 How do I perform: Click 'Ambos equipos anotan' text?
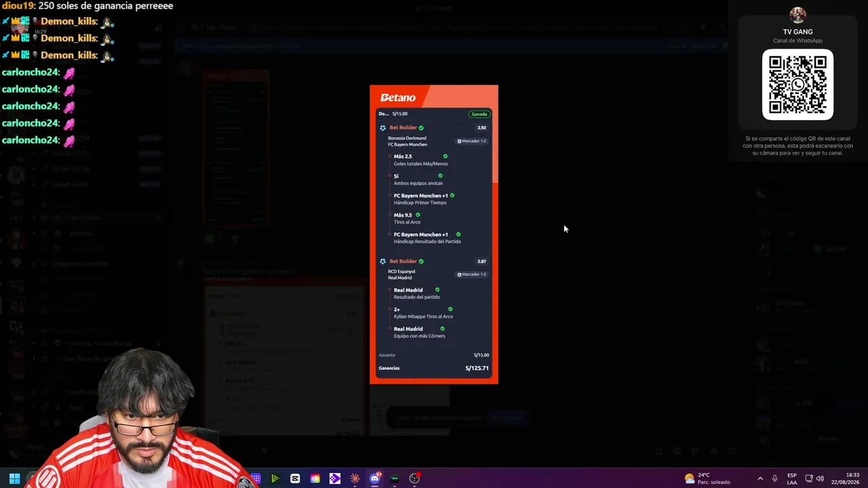tap(418, 183)
